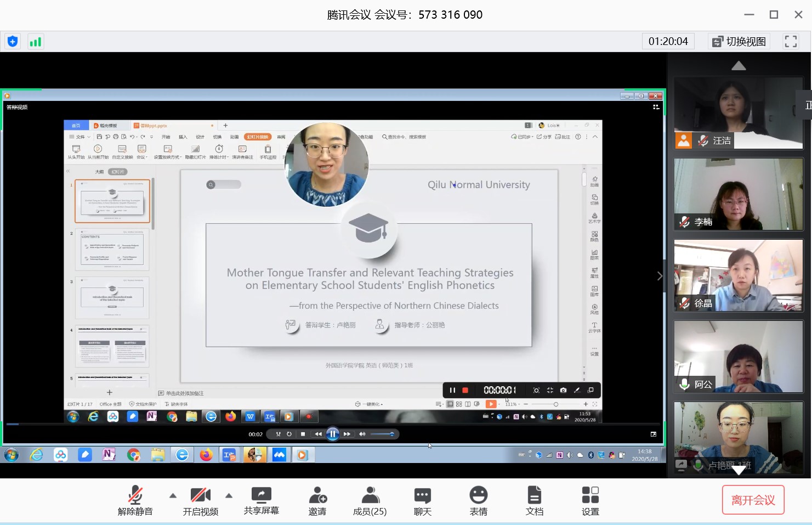The height and width of the screenshot is (525, 812).
Task: Open the emoji reactions icon
Action: tap(478, 500)
